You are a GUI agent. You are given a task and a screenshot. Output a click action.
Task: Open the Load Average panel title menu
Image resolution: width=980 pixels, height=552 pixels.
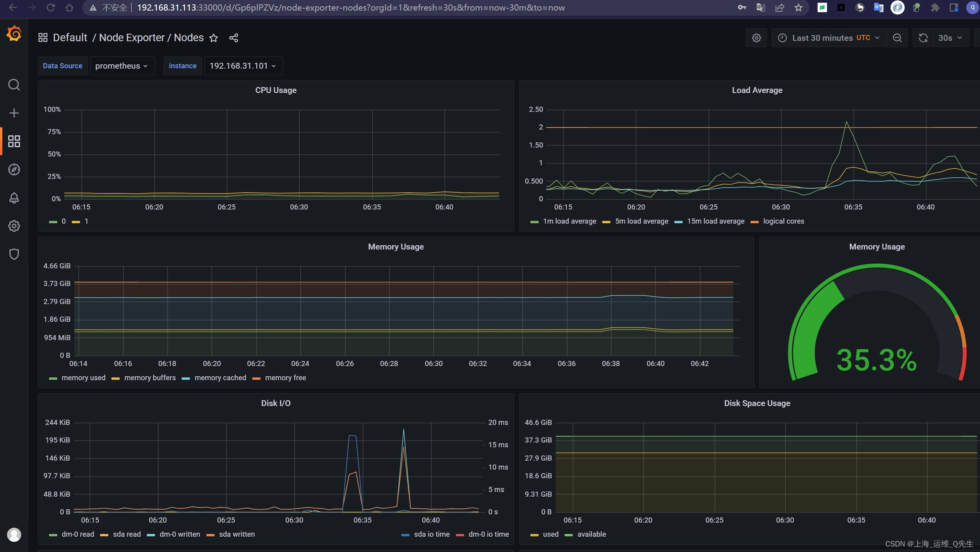point(757,90)
